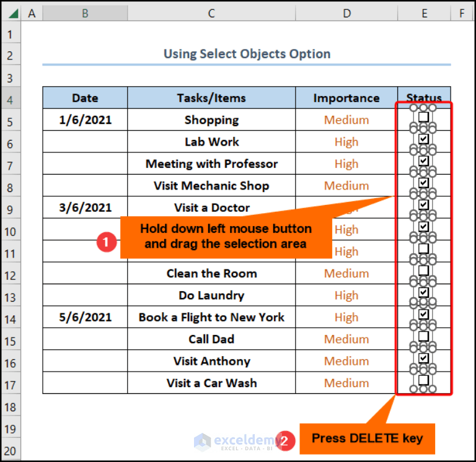476x462 pixels.
Task: Select row 3 header
Action: [11, 76]
